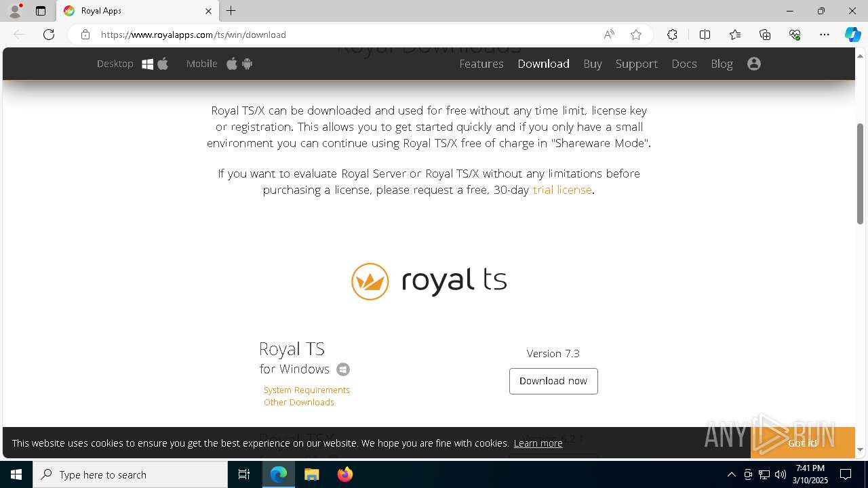
Task: View site information lock icon
Action: coord(85,35)
